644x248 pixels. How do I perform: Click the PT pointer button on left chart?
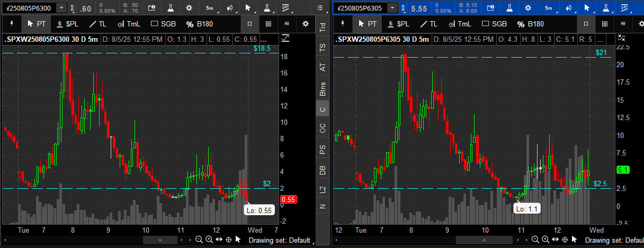coord(36,24)
